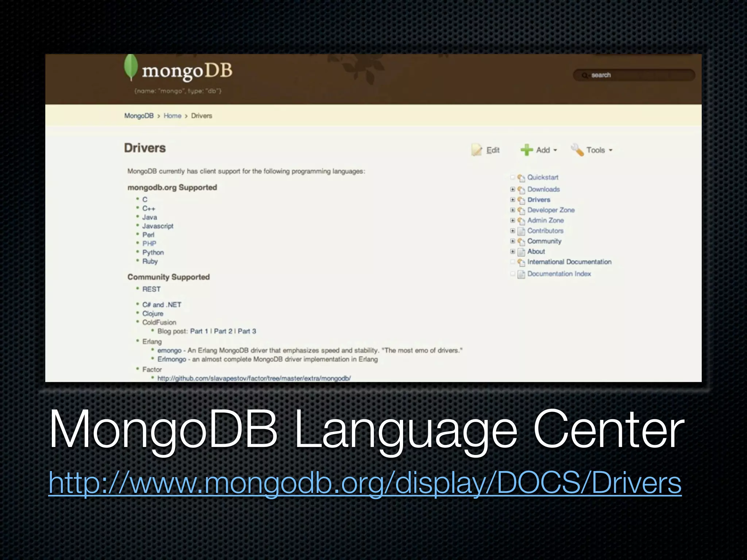Viewport: 747px width, 560px height.
Task: Click the Tools wrench icon
Action: [x=577, y=150]
